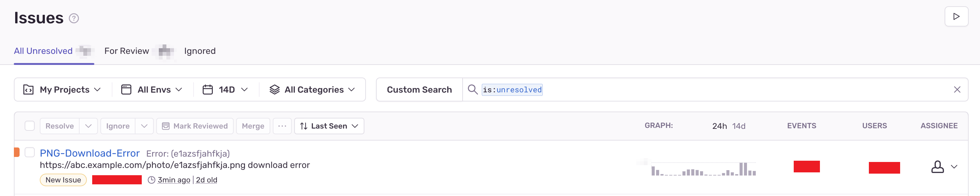Toggle the select-all issues checkbox
This screenshot has height=196, width=980.
[x=30, y=126]
